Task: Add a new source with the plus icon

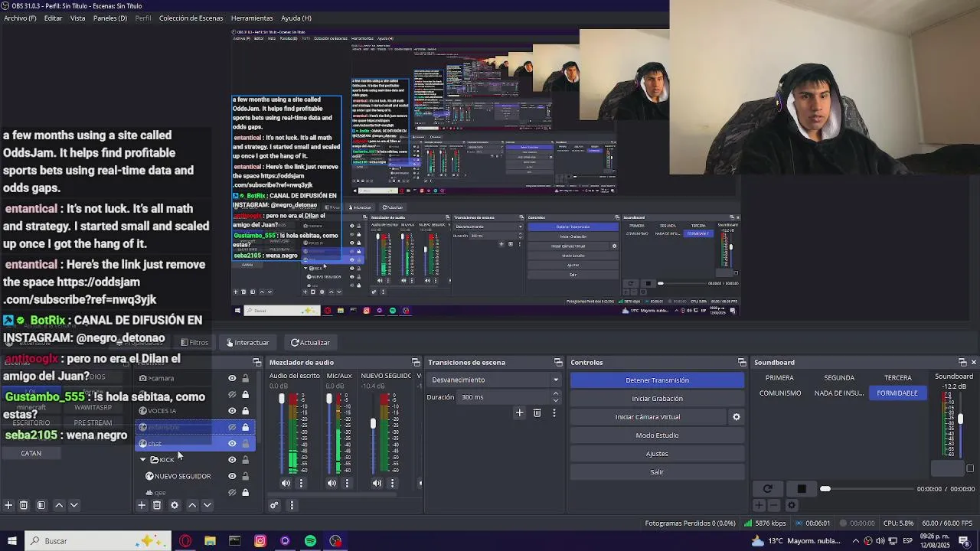Action: [x=142, y=505]
